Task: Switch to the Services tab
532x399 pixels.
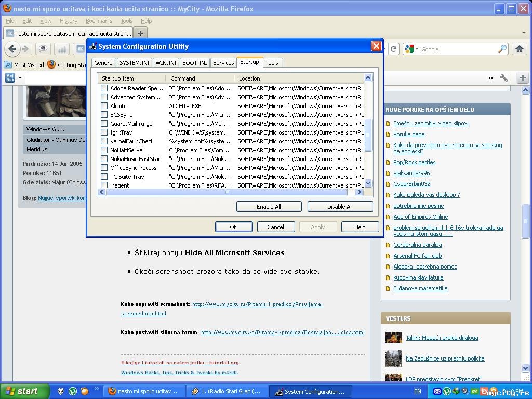Action: 223,63
